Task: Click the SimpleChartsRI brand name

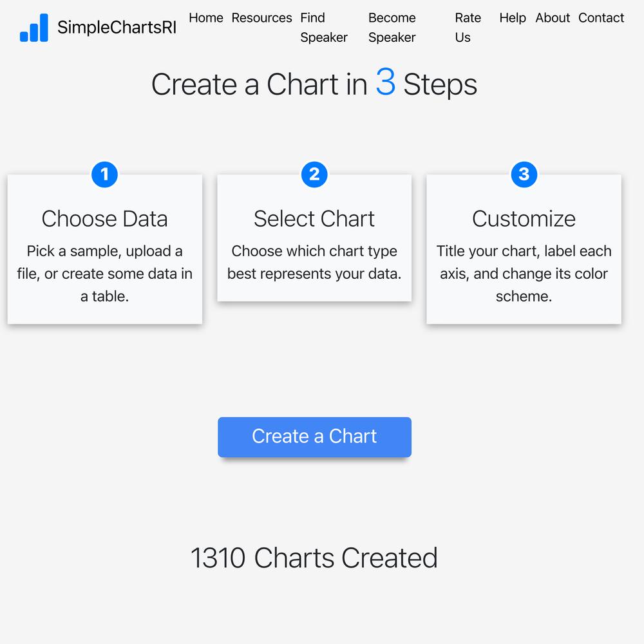Action: (x=117, y=28)
